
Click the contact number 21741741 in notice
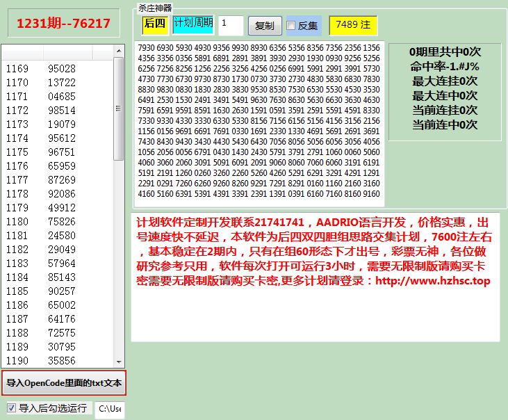[x=279, y=223]
